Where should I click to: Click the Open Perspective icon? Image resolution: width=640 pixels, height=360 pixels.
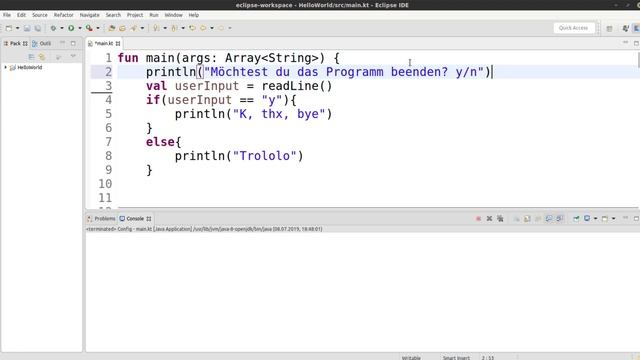point(609,29)
